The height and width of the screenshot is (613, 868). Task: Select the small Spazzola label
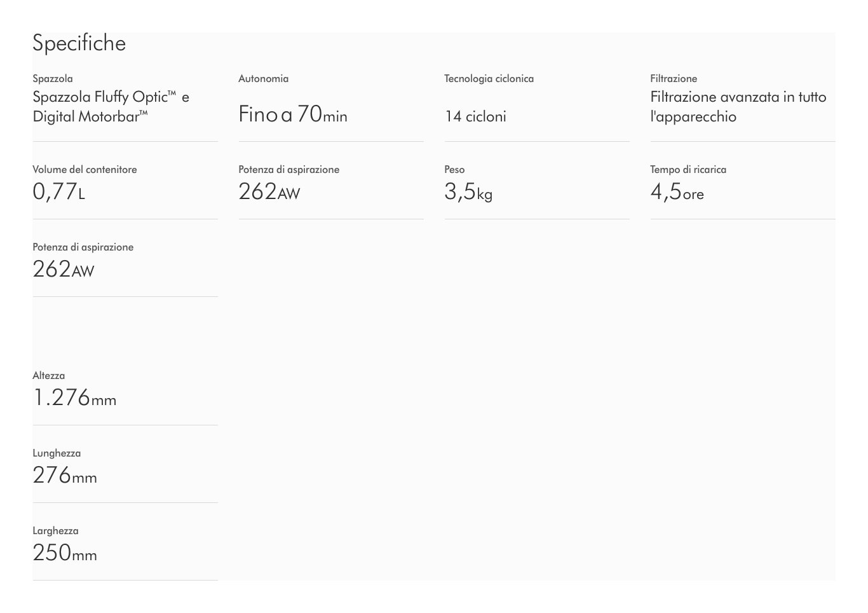tap(53, 79)
